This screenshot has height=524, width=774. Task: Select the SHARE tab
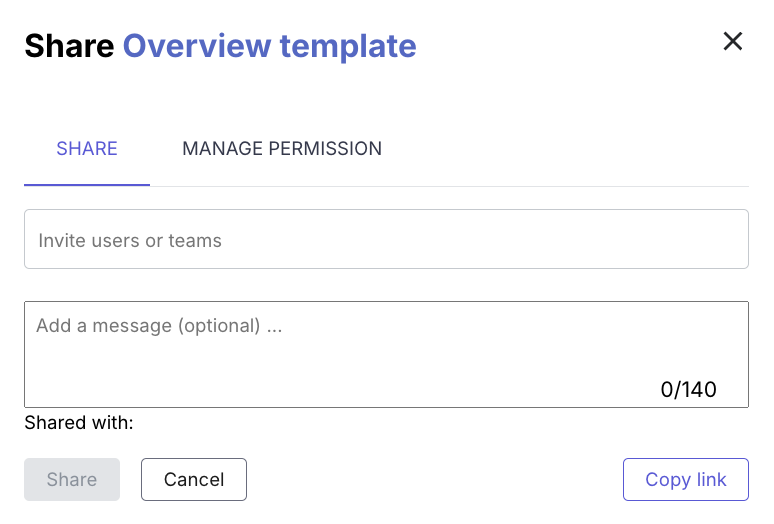click(x=87, y=149)
